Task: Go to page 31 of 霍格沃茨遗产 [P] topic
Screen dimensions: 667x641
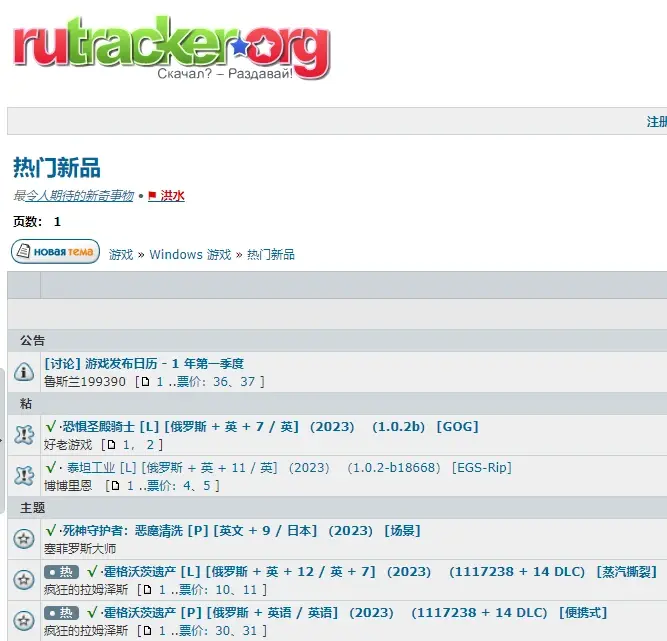Action: pyautogui.click(x=250, y=630)
